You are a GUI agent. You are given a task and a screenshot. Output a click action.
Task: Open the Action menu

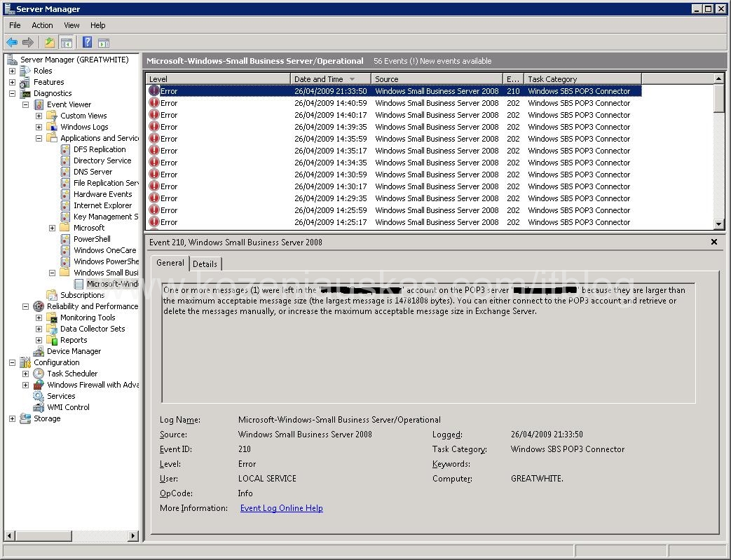point(42,25)
